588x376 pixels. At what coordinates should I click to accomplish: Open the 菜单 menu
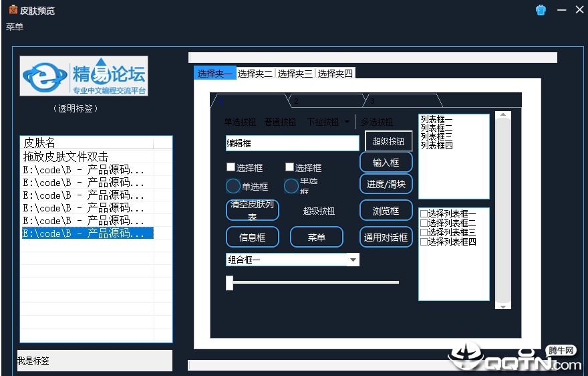[15, 27]
